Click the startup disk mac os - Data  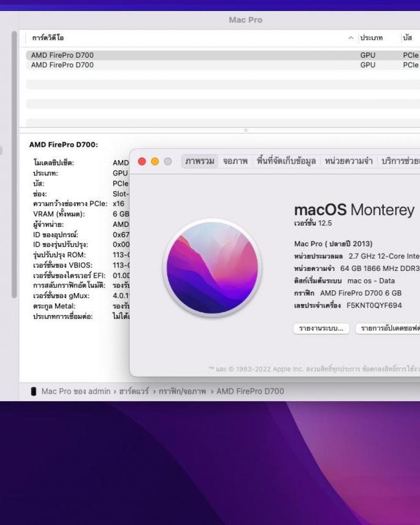pyautogui.click(x=371, y=280)
